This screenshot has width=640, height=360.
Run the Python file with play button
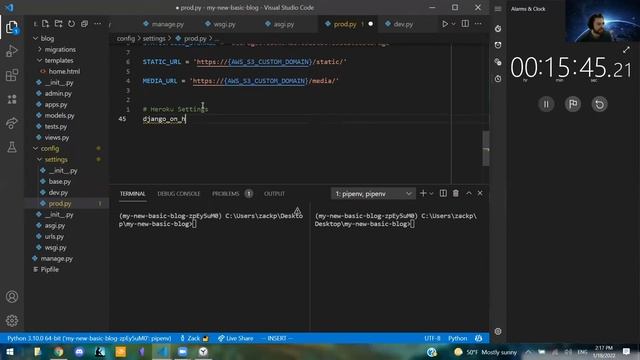coord(444,24)
